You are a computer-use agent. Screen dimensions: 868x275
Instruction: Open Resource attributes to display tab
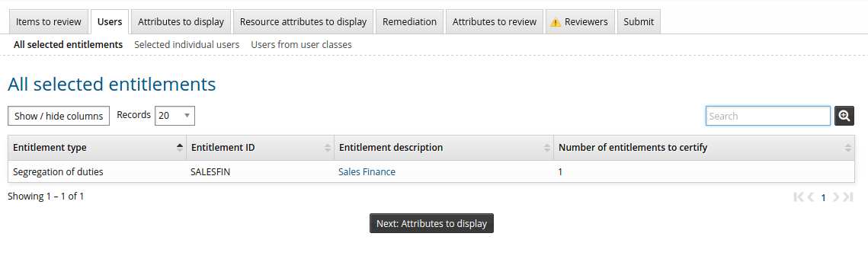pos(303,21)
